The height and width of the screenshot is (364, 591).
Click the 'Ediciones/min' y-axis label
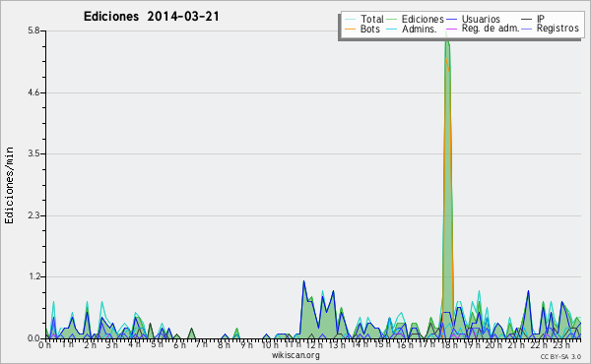click(x=9, y=185)
